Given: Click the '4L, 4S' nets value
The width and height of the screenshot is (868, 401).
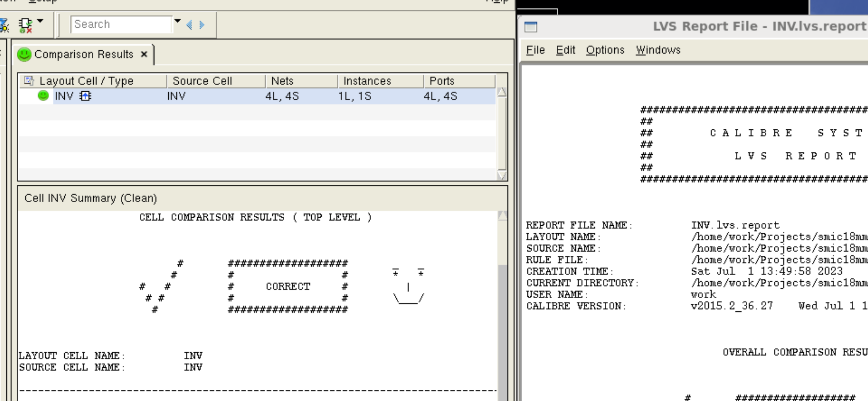Looking at the screenshot, I should click(282, 96).
